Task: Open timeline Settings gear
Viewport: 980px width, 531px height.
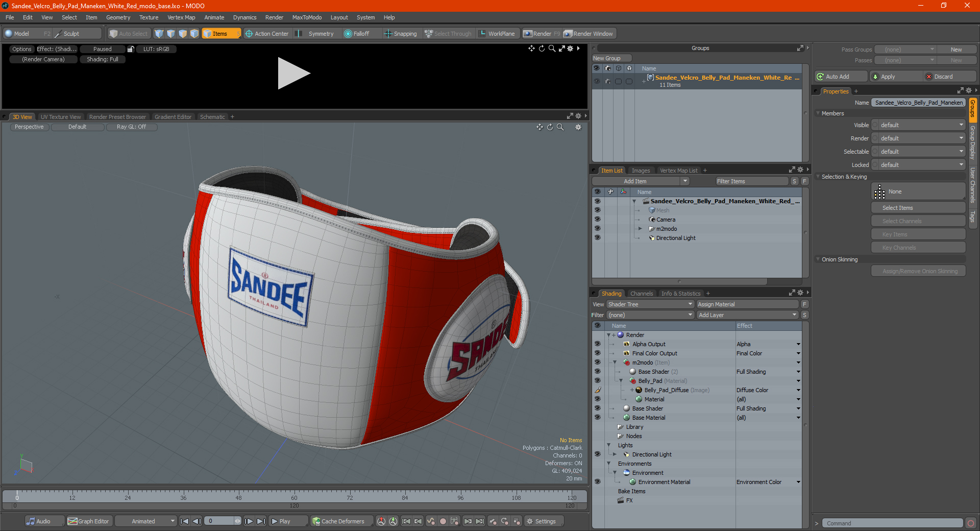Action: (x=544, y=521)
